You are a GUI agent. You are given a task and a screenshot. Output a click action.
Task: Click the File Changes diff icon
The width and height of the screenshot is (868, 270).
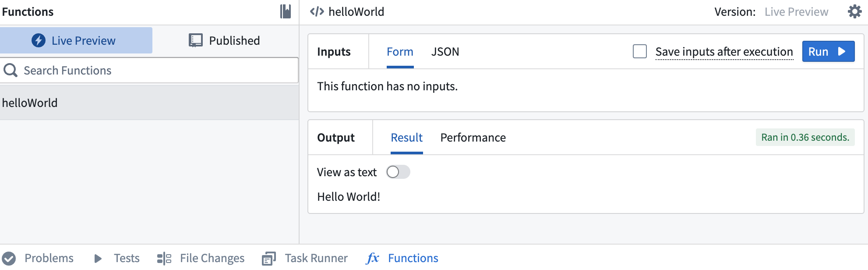164,259
